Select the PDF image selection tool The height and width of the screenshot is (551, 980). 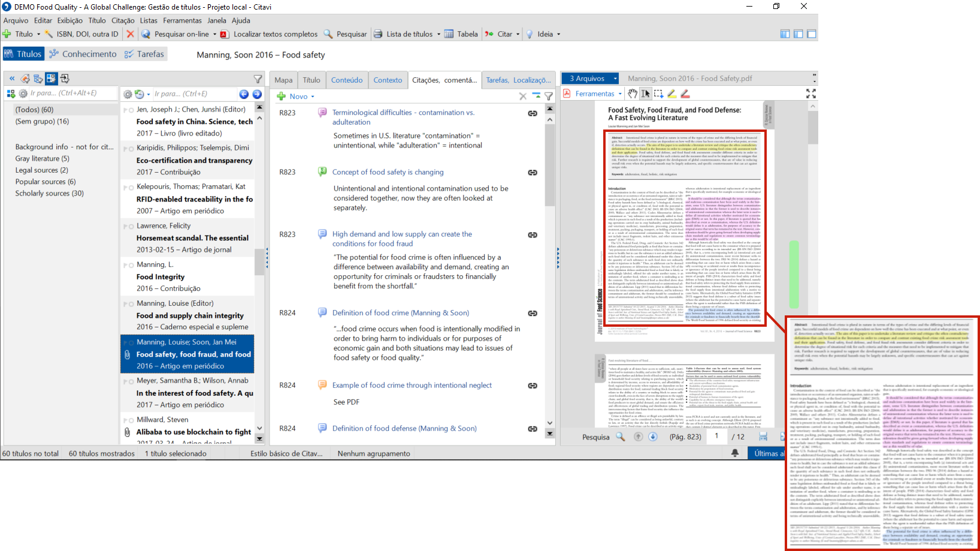click(x=658, y=94)
